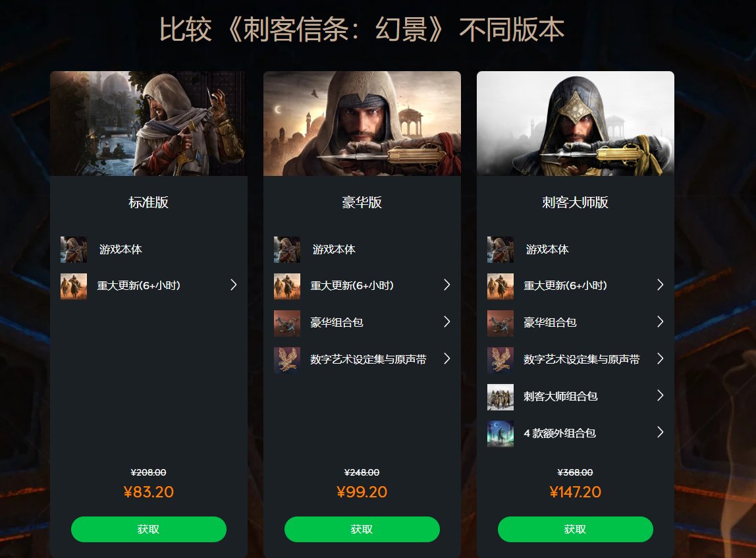Click the eagle icon in 刺客大师版 card

pyautogui.click(x=500, y=360)
